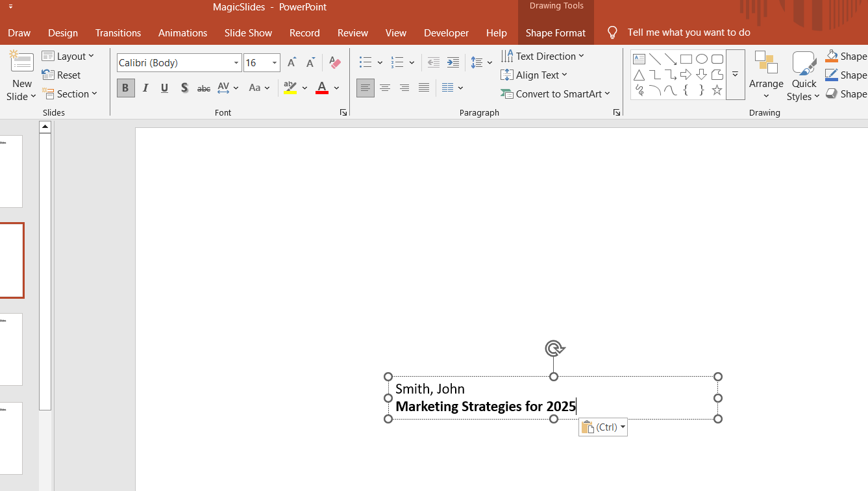868x491 pixels.
Task: Select the Justify alignment icon
Action: (424, 88)
